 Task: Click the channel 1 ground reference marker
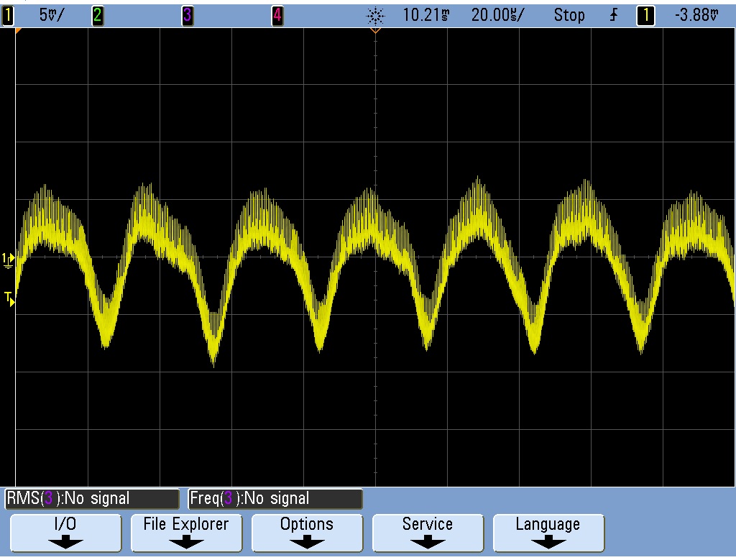click(8, 260)
